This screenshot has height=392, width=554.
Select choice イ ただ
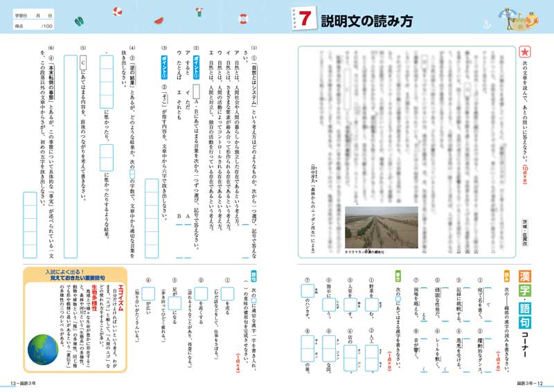point(187,98)
